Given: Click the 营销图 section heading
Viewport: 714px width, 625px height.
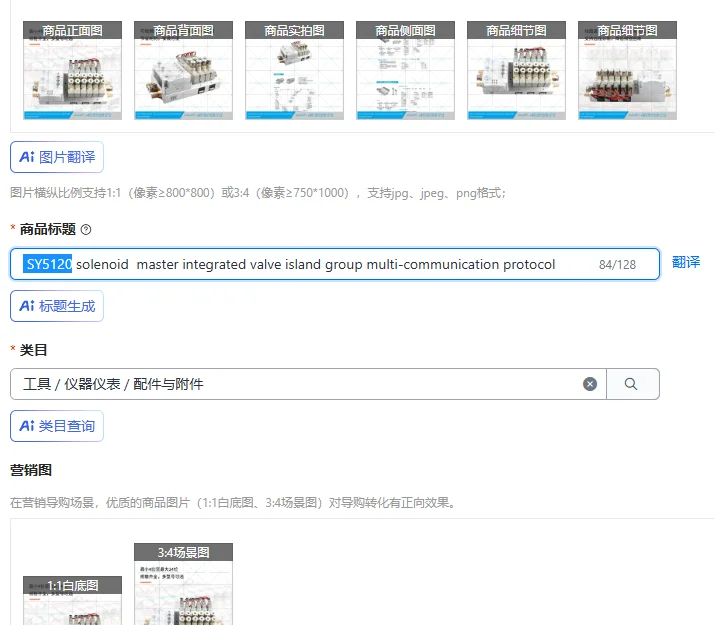Looking at the screenshot, I should 31,470.
